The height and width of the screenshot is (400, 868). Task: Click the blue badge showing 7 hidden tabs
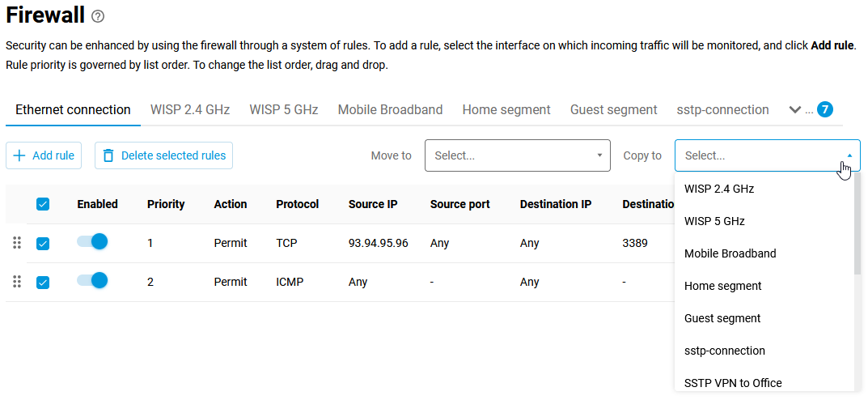[824, 109]
